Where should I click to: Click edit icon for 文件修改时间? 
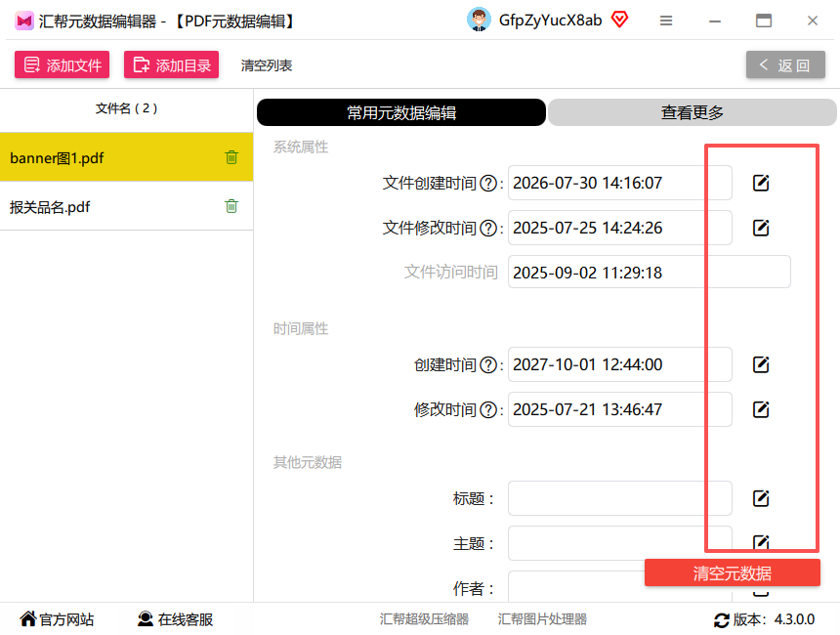pyautogui.click(x=761, y=228)
